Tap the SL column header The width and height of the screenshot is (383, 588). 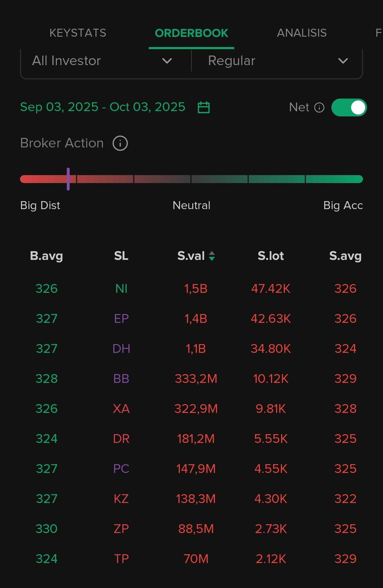point(121,256)
